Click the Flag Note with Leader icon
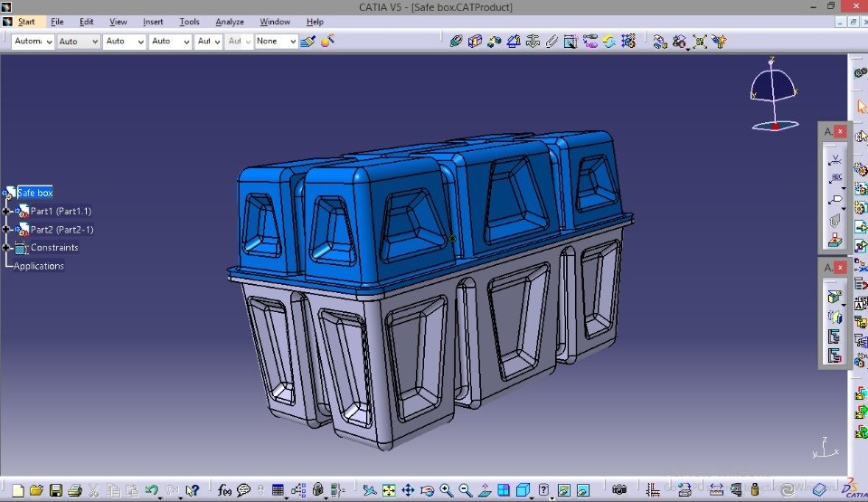The image size is (868, 502). point(835,200)
